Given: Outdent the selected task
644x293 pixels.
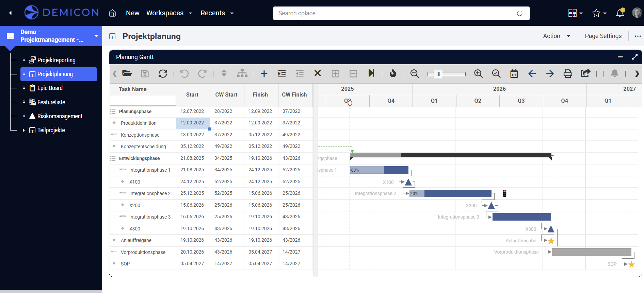Looking at the screenshot, I should pyautogui.click(x=300, y=73).
